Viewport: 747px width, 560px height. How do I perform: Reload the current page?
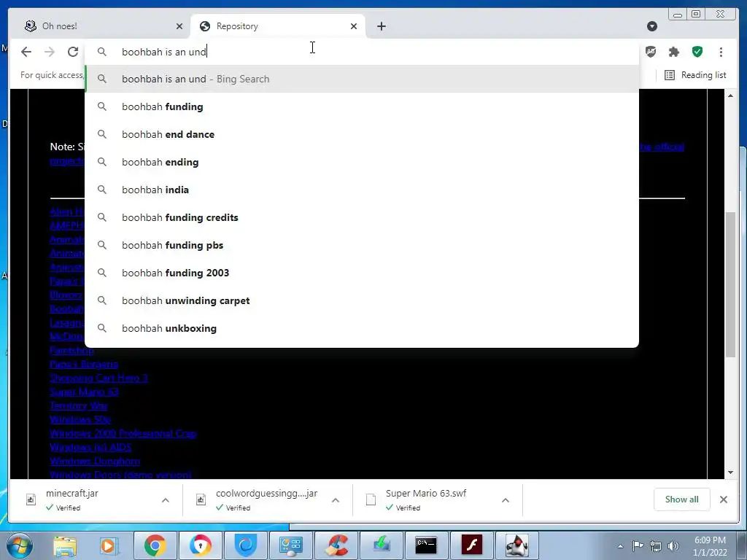(x=73, y=52)
